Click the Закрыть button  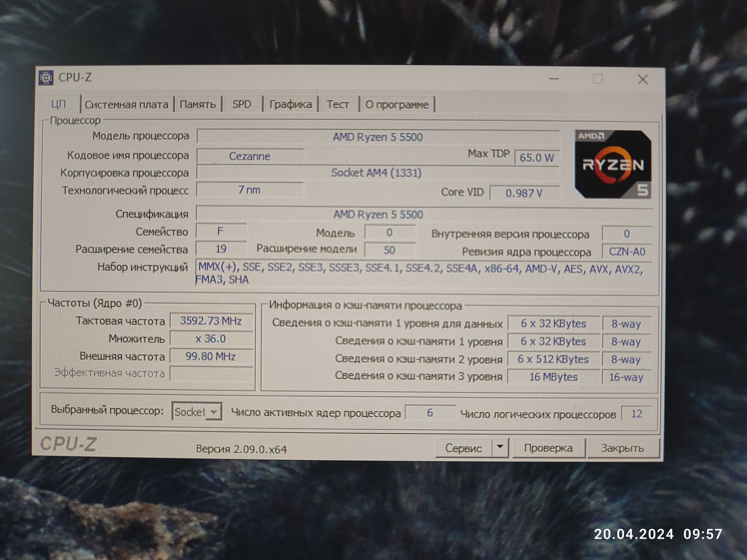coord(623,448)
